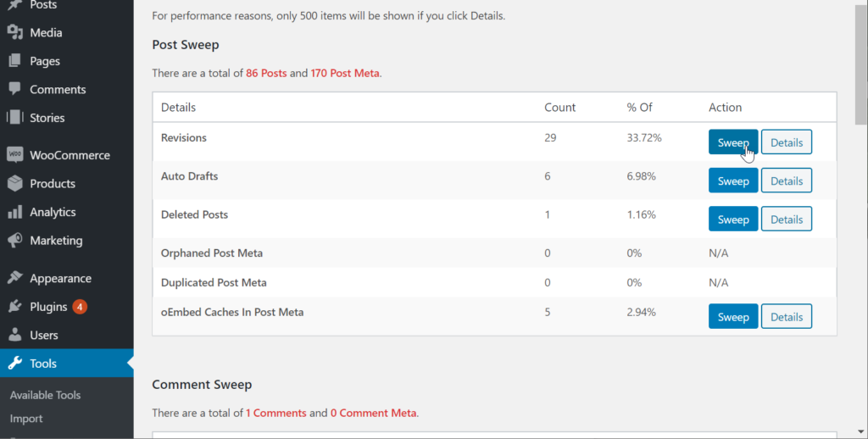The image size is (868, 439).
Task: Show Details for oEmbed Caches
Action: pos(787,317)
